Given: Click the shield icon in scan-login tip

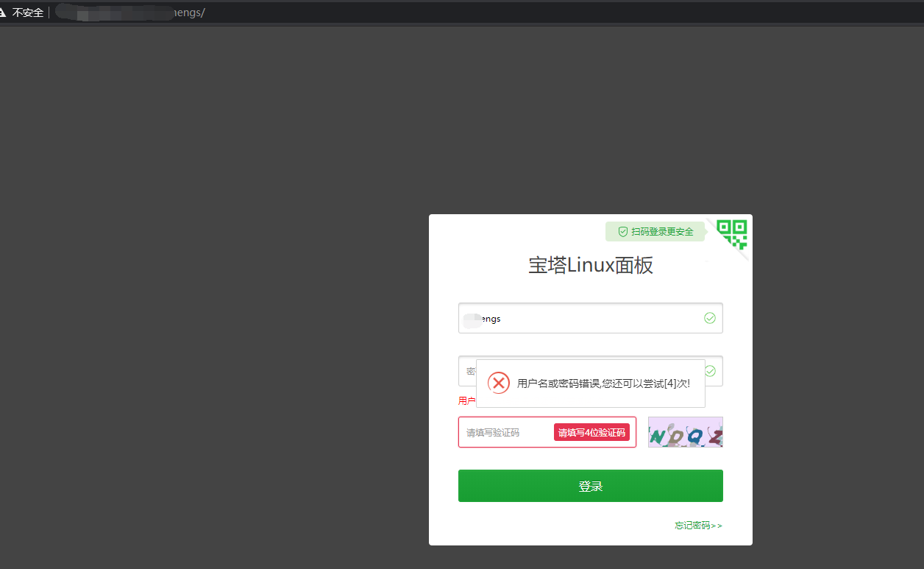Looking at the screenshot, I should [x=622, y=232].
